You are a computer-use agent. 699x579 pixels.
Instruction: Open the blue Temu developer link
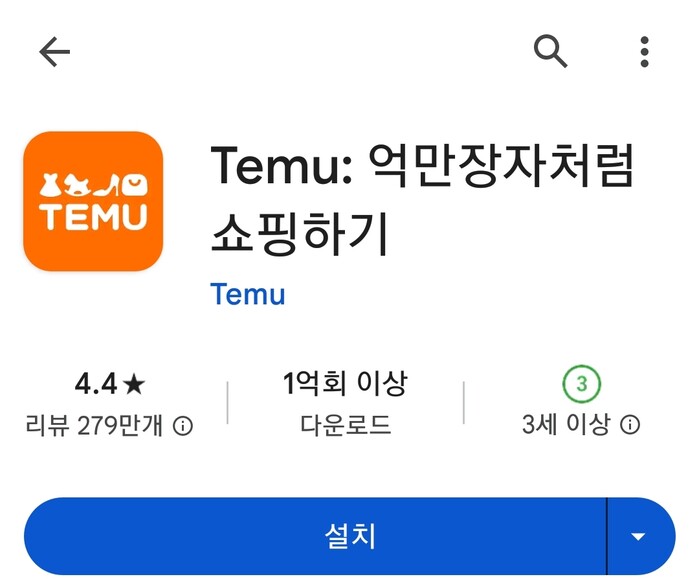pyautogui.click(x=248, y=294)
